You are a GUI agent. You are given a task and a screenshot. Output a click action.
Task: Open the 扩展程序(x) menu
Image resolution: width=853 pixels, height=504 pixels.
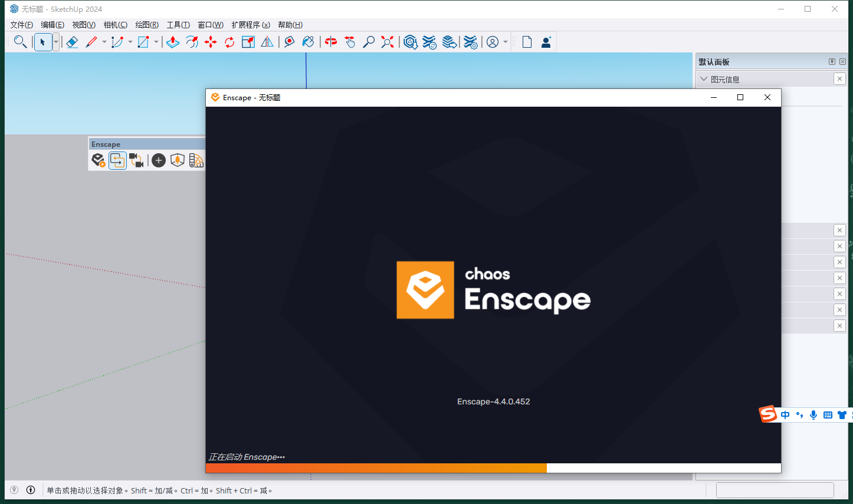[251, 25]
